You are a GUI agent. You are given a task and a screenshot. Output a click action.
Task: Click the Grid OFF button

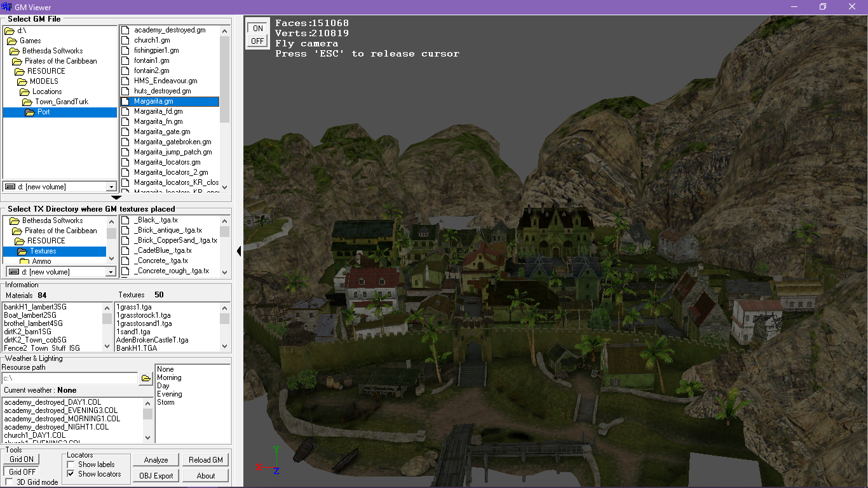coord(22,472)
